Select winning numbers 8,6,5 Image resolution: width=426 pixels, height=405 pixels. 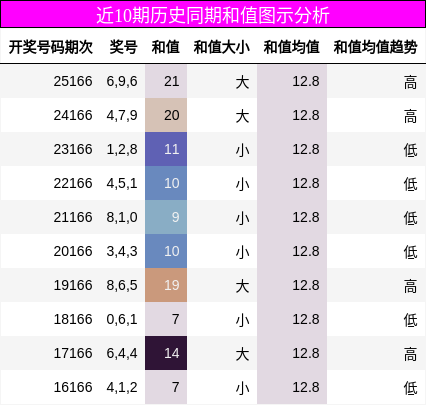tap(122, 286)
